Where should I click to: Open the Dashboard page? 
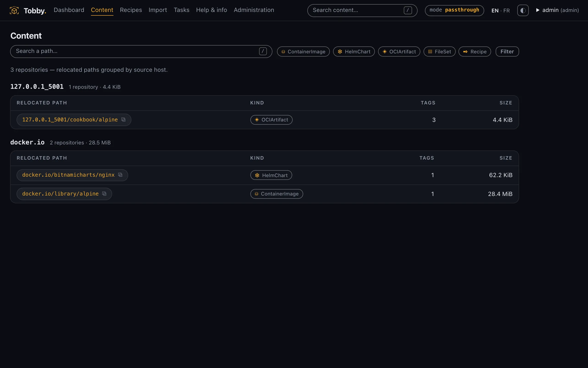coord(69,10)
